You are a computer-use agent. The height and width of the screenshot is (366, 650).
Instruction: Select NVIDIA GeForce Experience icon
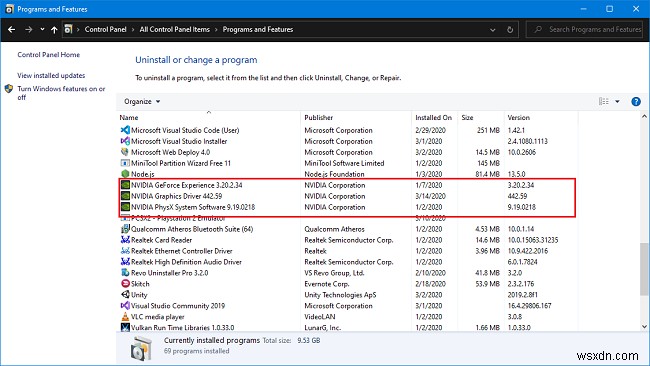coord(125,185)
